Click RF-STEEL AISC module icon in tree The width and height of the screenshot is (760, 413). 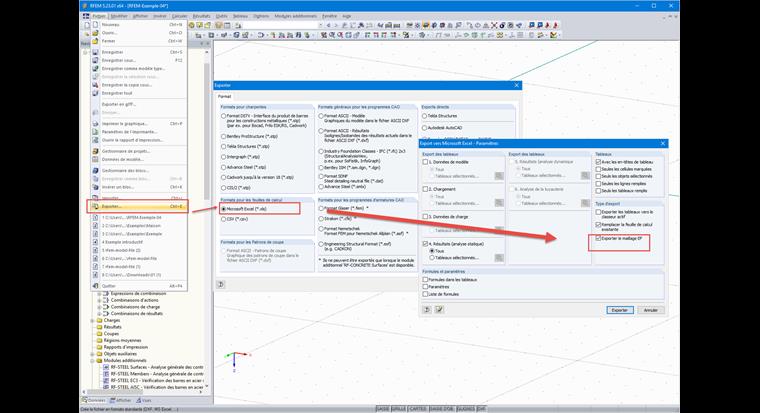106,387
